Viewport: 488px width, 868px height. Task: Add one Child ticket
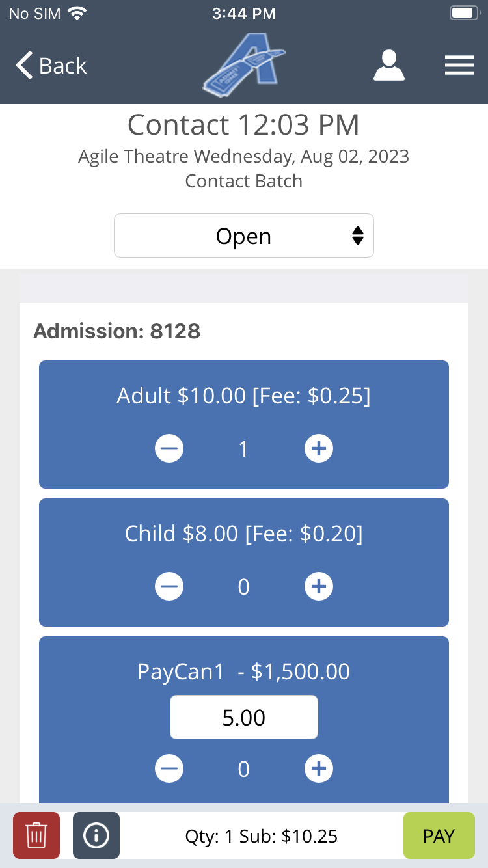point(319,587)
